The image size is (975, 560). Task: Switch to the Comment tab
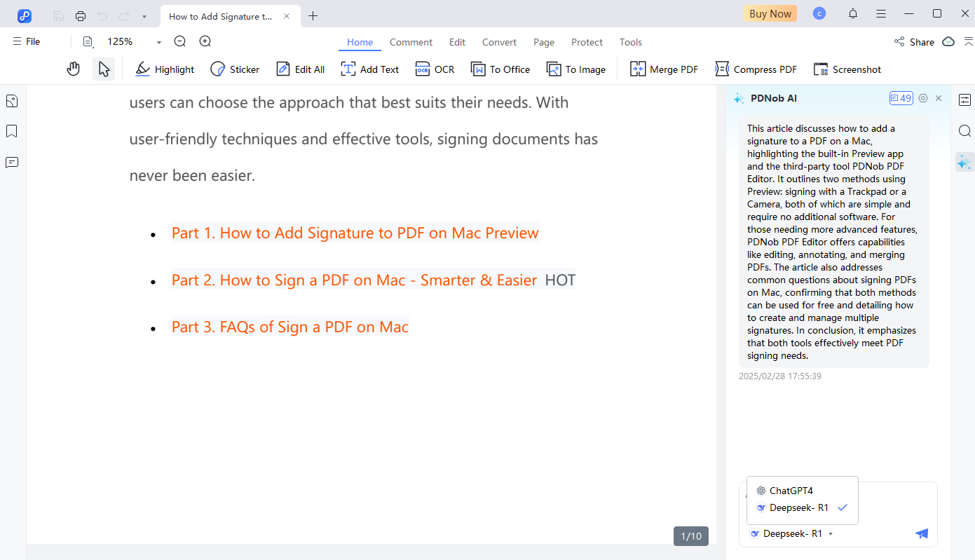(x=411, y=42)
